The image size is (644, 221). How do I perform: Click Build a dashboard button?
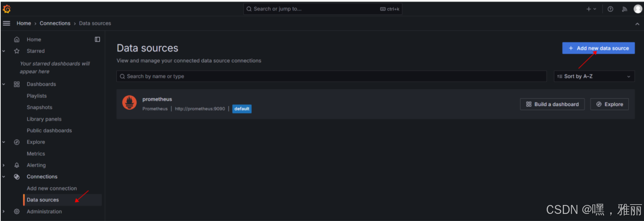(x=552, y=104)
